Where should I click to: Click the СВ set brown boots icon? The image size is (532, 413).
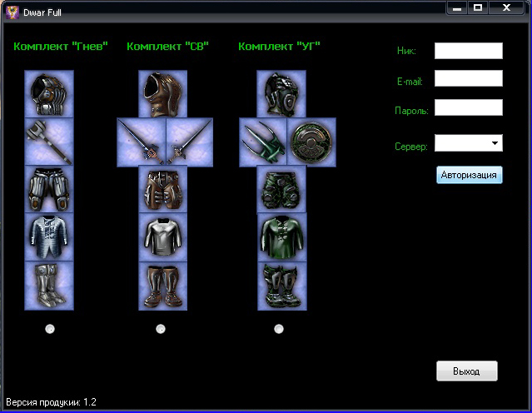163,286
